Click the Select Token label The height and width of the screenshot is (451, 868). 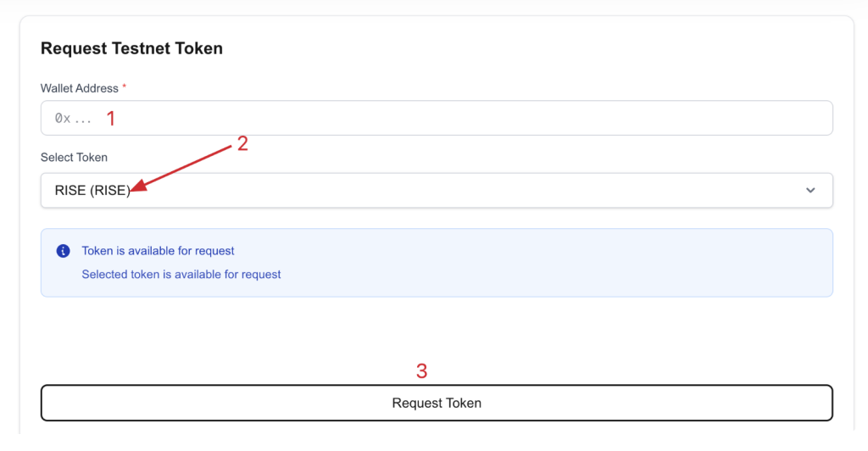click(74, 158)
